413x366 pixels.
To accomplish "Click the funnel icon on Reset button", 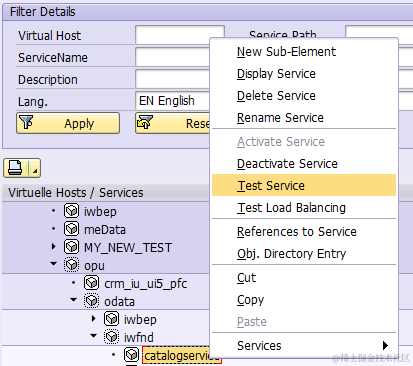I will [x=145, y=122].
